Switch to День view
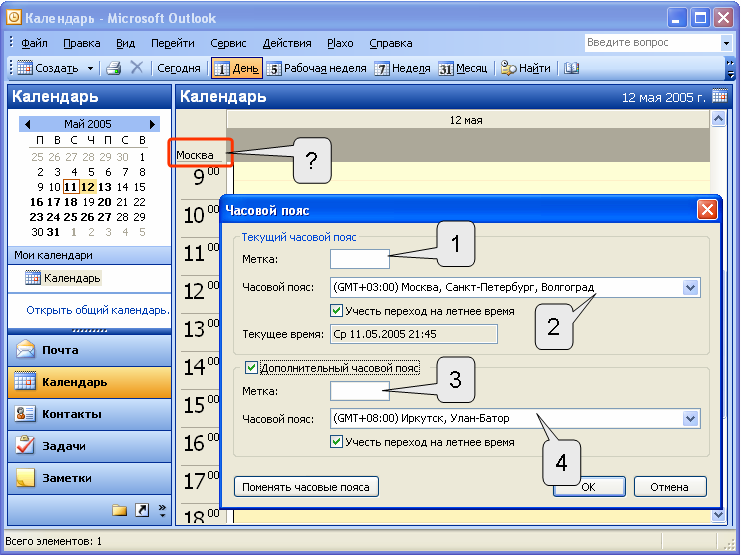This screenshot has height=555, width=741. 236,69
